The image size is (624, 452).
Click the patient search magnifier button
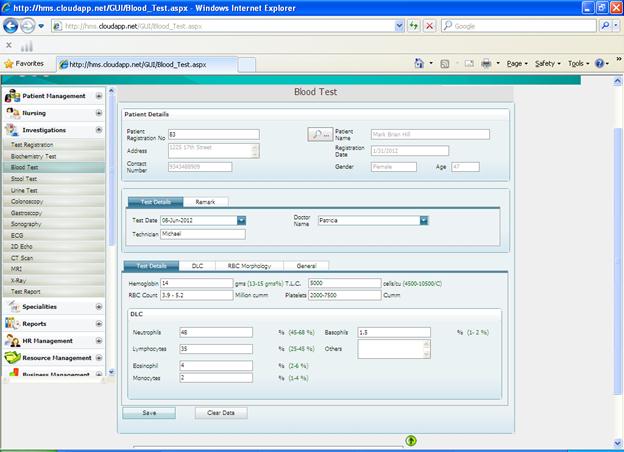[x=319, y=134]
